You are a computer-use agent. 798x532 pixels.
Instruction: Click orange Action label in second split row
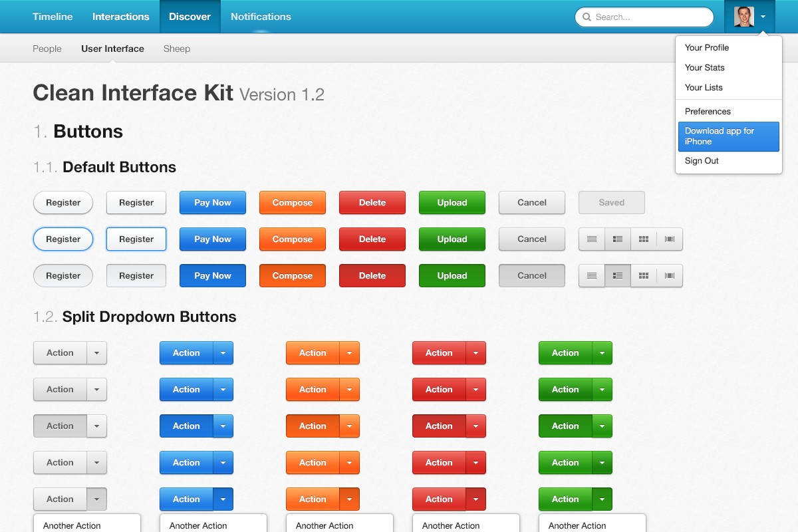point(313,390)
